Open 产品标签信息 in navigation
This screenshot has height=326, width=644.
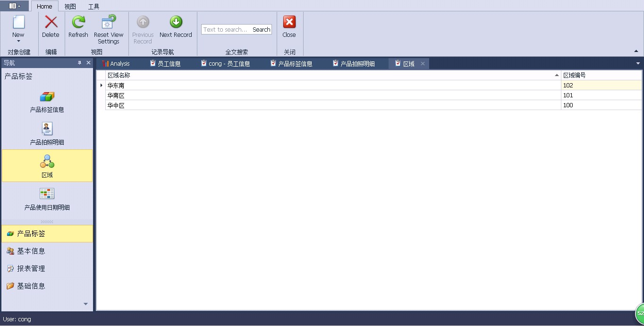point(47,102)
